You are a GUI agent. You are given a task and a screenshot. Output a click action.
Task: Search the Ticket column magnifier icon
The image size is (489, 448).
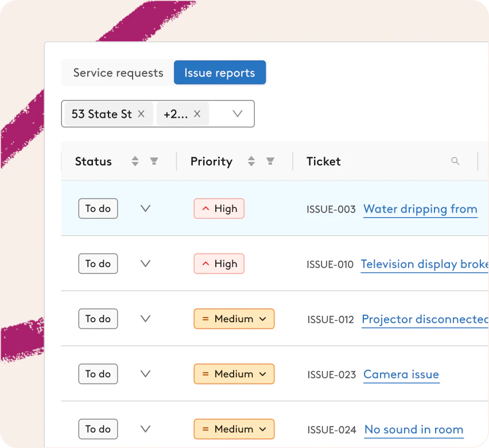pyautogui.click(x=455, y=161)
